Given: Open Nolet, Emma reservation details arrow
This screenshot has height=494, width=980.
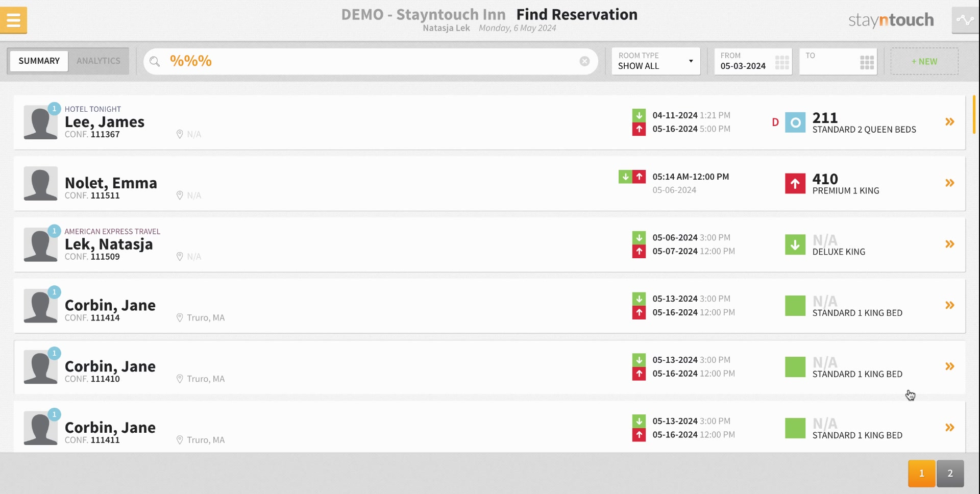Looking at the screenshot, I should point(949,183).
